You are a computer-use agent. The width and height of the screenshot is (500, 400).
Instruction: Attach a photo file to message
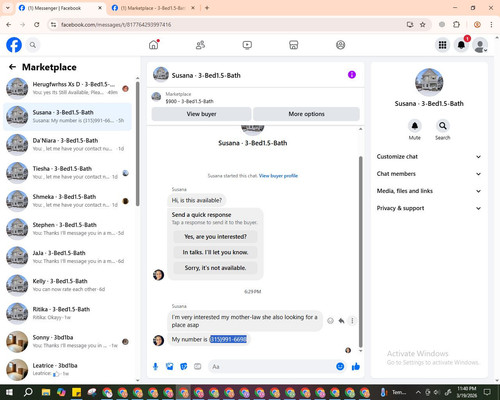[170, 367]
